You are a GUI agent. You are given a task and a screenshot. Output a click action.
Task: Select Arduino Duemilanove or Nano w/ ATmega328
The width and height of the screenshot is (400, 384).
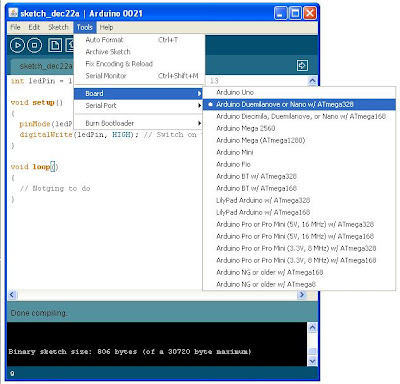click(299, 104)
